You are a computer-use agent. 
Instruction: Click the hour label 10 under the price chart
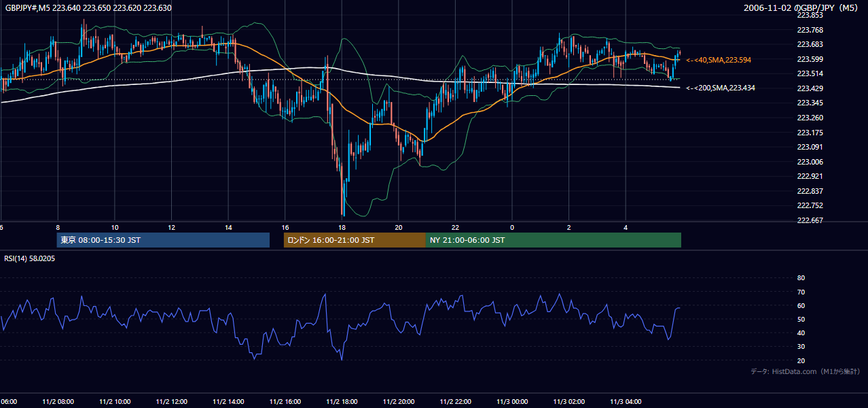115,227
